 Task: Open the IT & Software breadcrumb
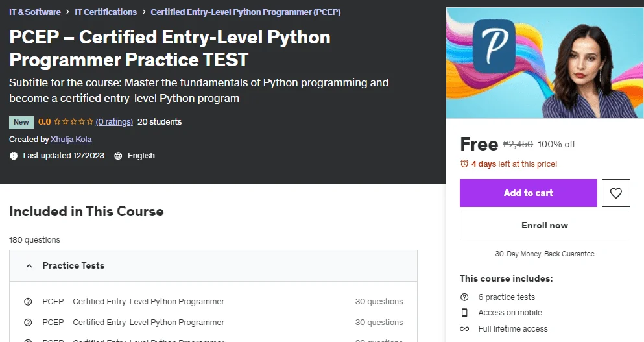coord(35,12)
